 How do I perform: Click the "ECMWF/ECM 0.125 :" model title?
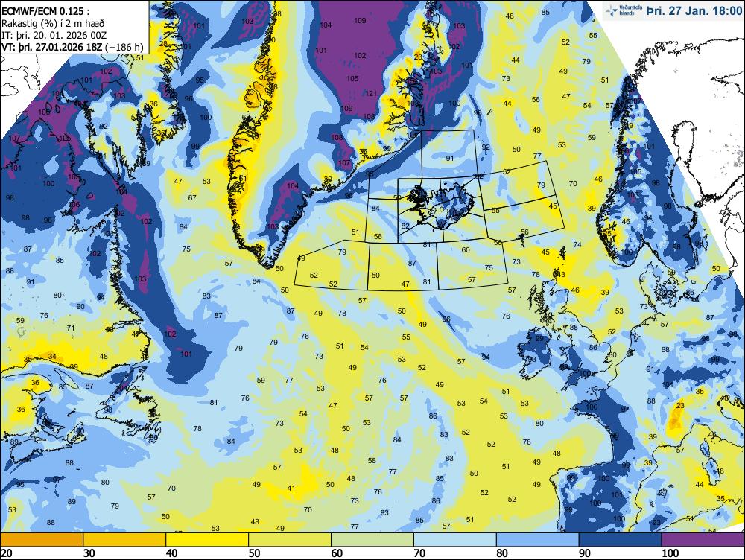point(45,11)
